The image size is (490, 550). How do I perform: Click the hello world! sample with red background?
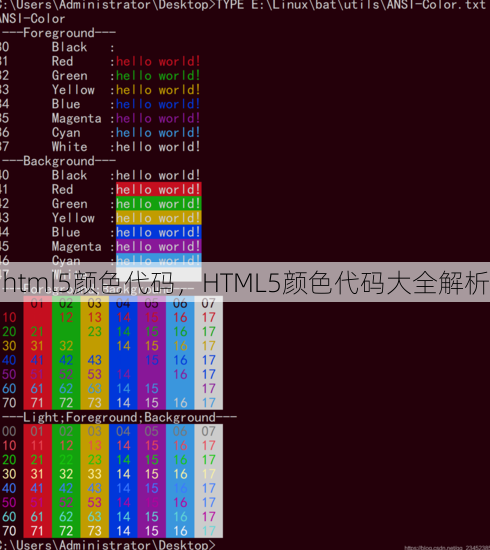point(159,189)
